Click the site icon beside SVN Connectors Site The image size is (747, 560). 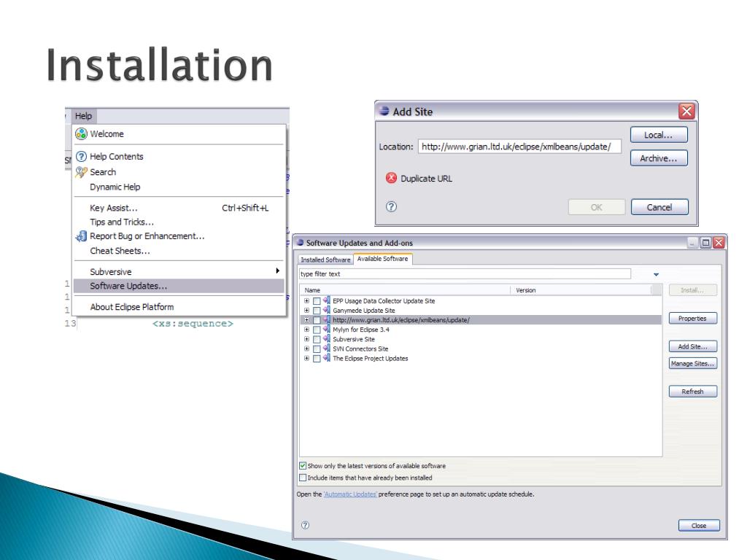click(x=326, y=349)
